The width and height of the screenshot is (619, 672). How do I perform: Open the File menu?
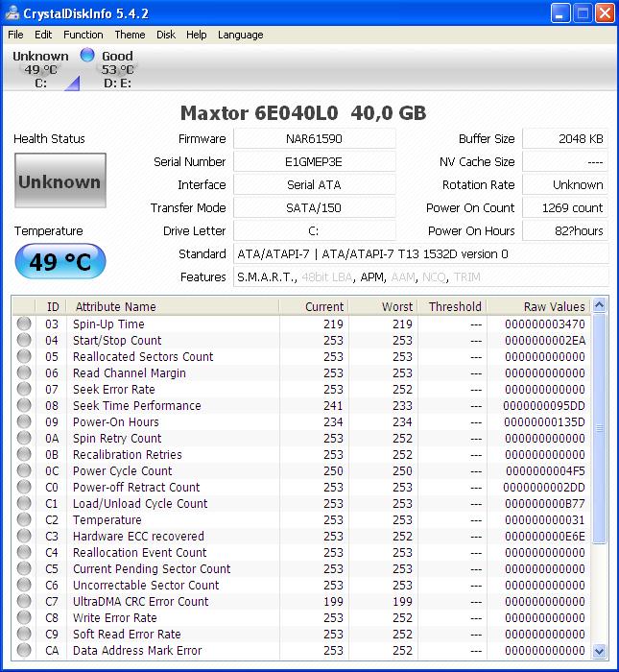(x=15, y=35)
